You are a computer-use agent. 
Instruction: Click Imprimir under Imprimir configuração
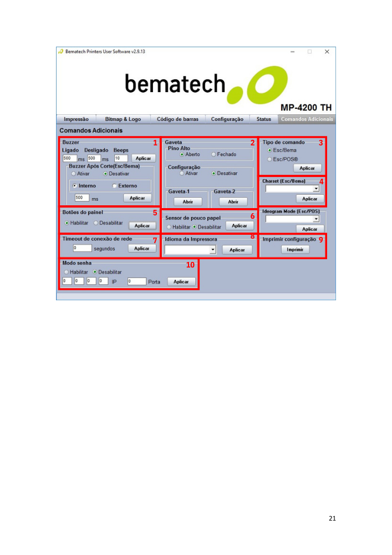(295, 250)
